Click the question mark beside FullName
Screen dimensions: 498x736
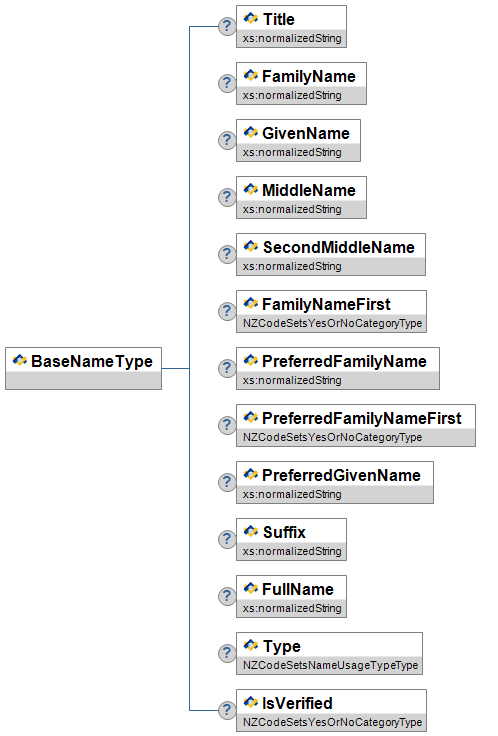pos(227,596)
